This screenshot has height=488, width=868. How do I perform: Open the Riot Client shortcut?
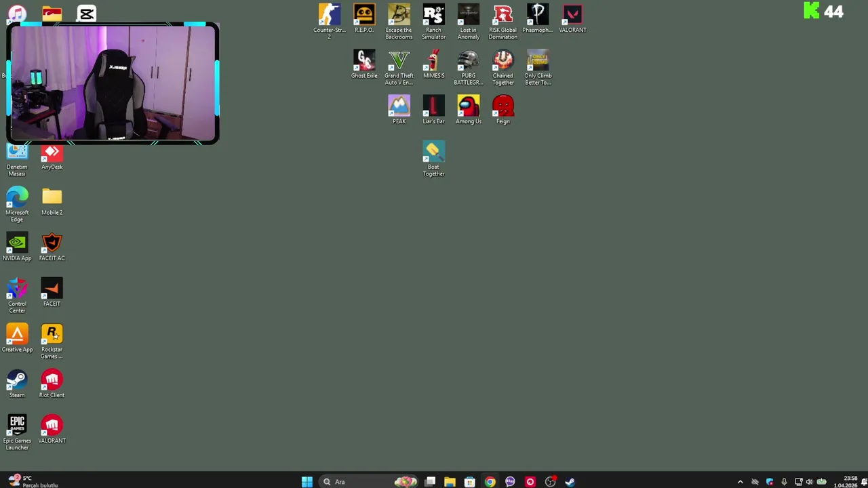(52, 384)
